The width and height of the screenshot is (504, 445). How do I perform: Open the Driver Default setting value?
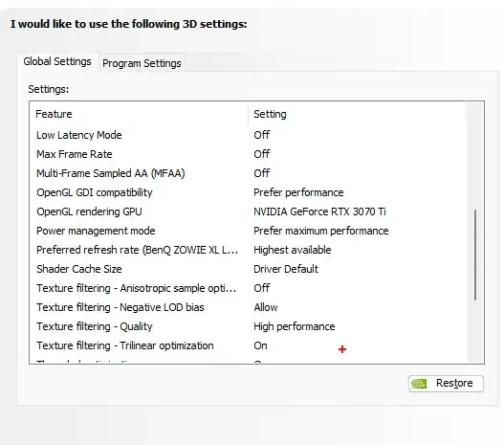coord(286,269)
